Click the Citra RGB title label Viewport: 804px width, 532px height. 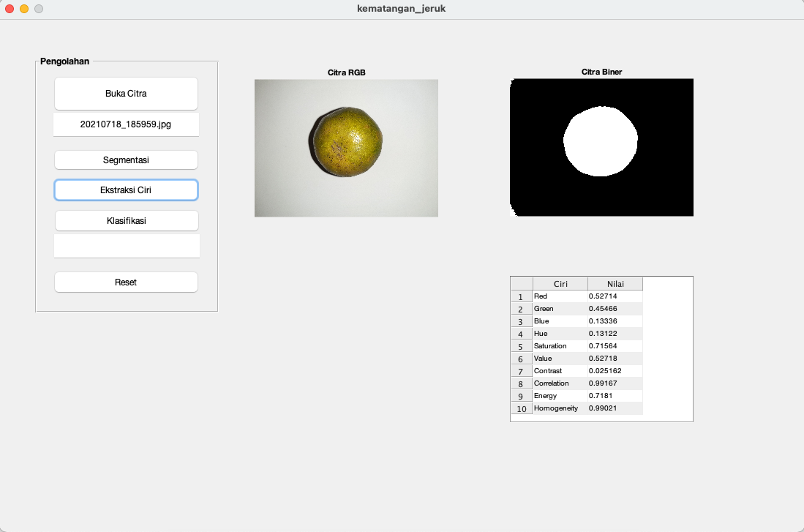pos(347,72)
